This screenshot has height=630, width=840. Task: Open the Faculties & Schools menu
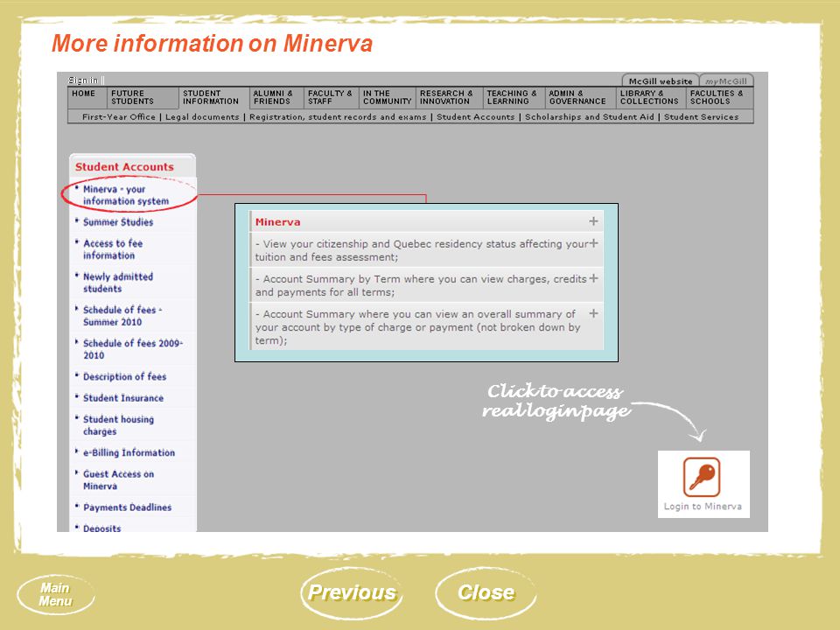tap(717, 97)
